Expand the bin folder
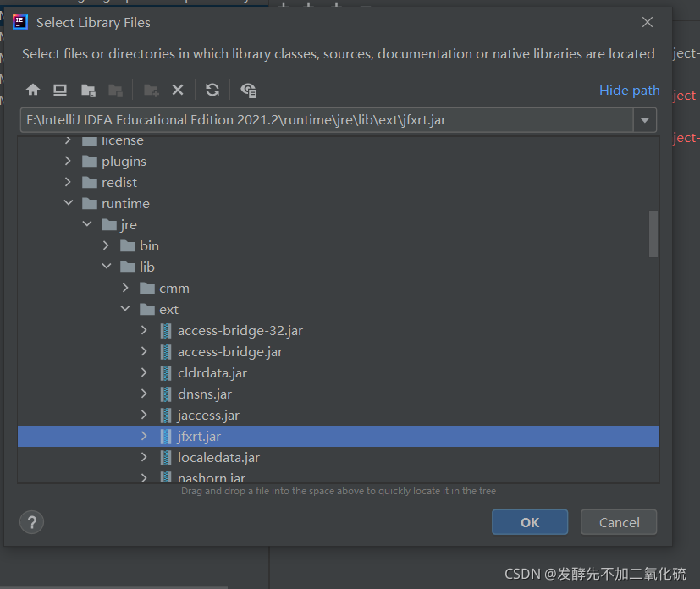Viewport: 700px width, 589px height. (106, 245)
